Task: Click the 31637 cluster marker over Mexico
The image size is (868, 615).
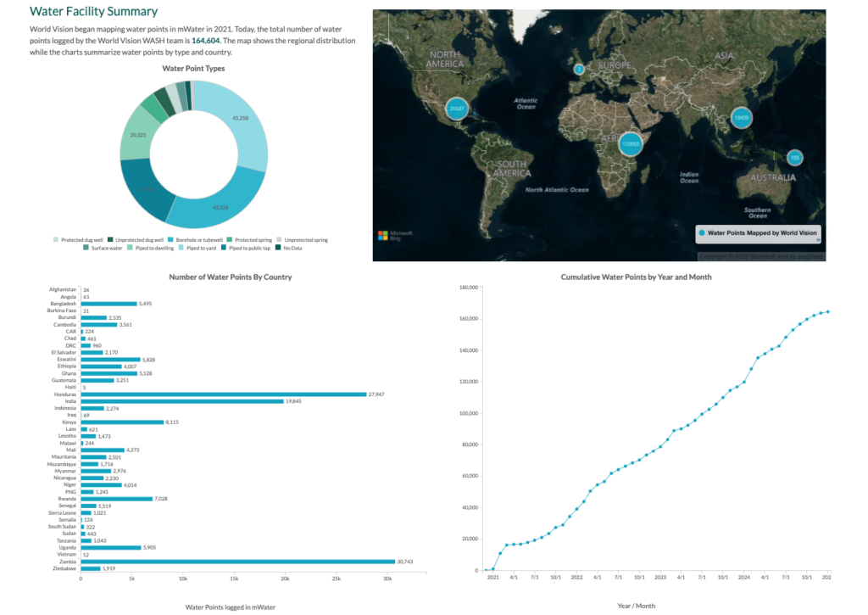Action: [x=457, y=109]
